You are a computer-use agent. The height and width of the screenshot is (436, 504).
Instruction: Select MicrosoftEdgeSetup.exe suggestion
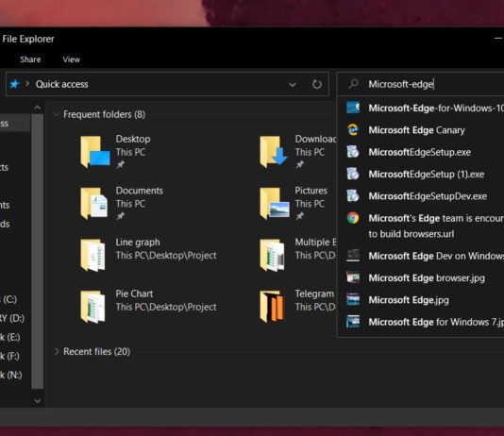[421, 152]
